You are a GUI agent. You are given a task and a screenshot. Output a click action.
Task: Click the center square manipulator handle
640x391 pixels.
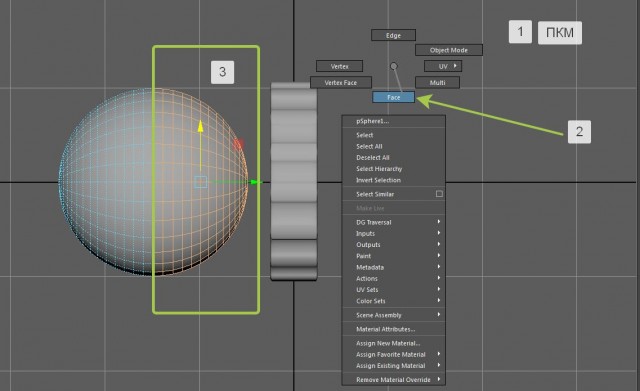[x=200, y=182]
